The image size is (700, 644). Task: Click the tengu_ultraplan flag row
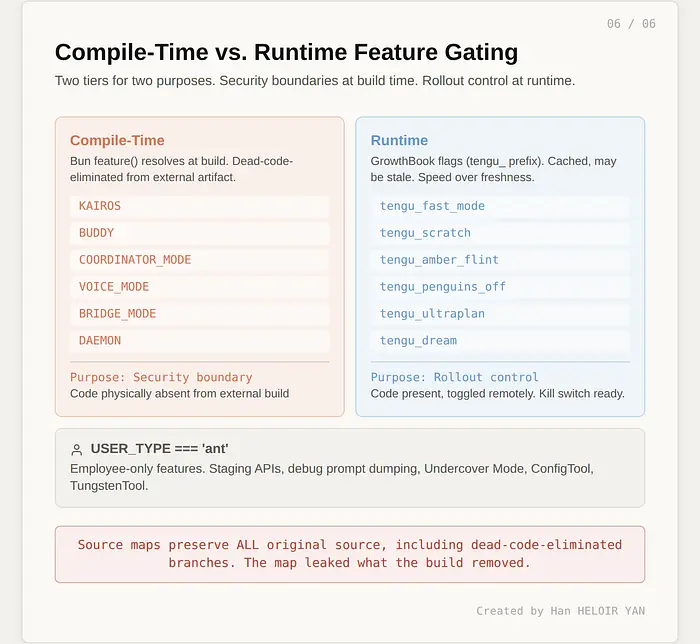click(500, 314)
